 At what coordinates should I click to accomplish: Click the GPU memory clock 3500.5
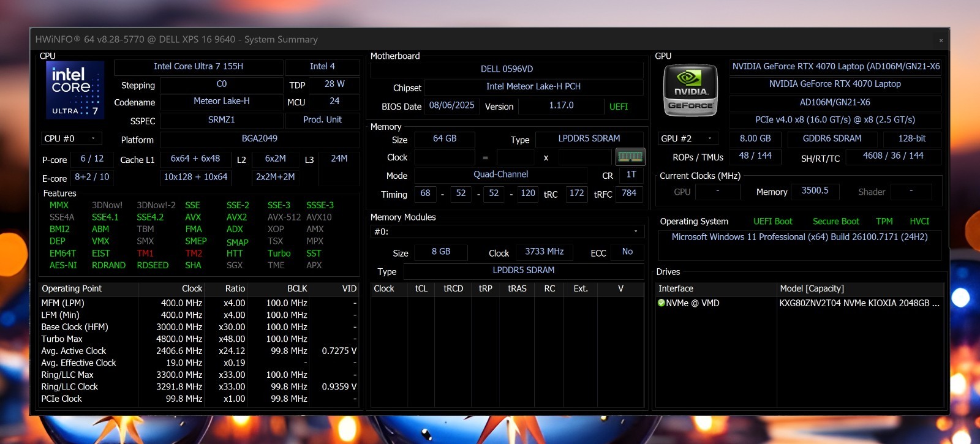(815, 190)
